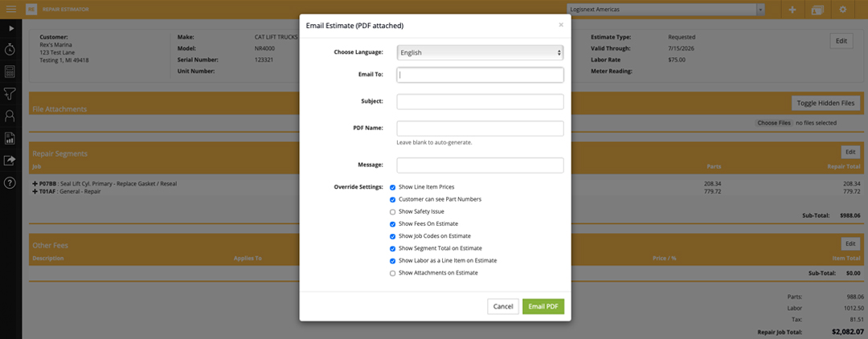Click Toggle Hidden Files button

coord(826,103)
